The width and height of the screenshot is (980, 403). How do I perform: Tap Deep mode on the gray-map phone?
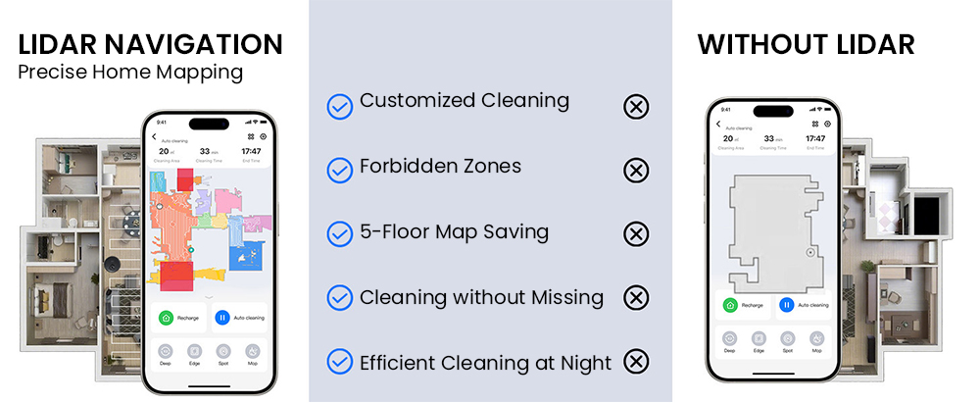click(x=730, y=339)
